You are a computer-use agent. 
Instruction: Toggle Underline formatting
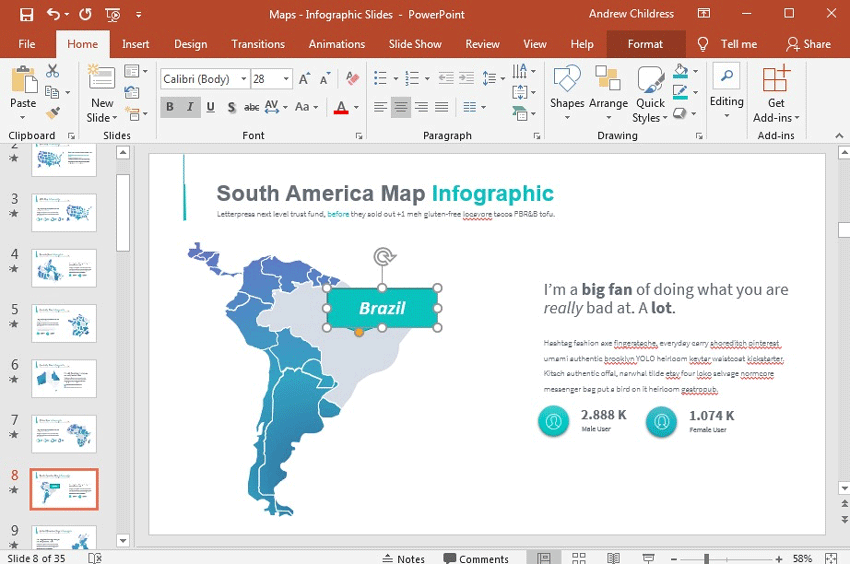coord(210,107)
